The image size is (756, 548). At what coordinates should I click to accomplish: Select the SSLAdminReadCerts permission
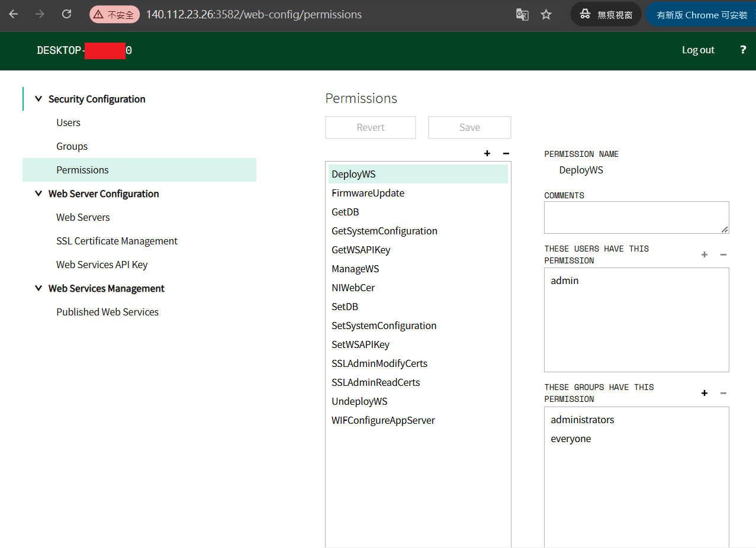click(418, 382)
